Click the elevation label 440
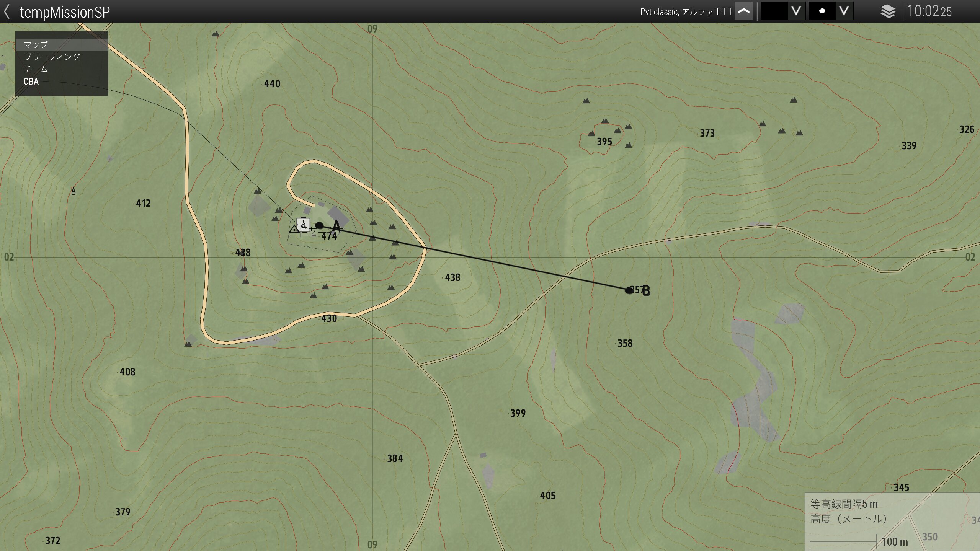This screenshot has width=980, height=551. pyautogui.click(x=272, y=84)
